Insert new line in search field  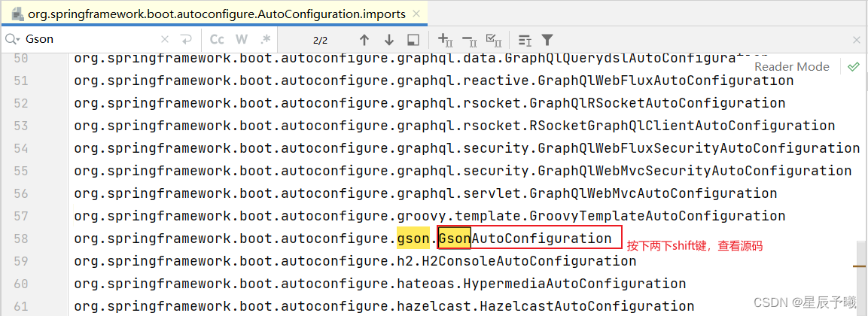click(186, 40)
